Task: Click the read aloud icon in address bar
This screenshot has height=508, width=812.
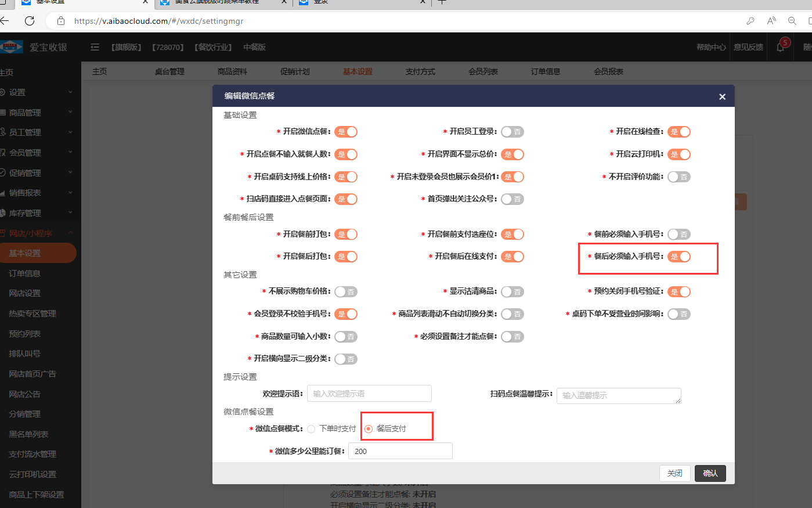Action: [771, 21]
